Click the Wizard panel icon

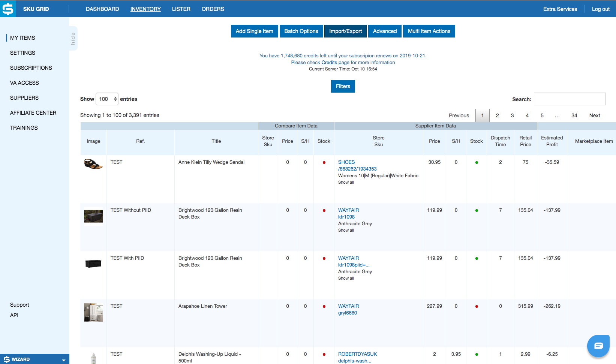[7, 359]
